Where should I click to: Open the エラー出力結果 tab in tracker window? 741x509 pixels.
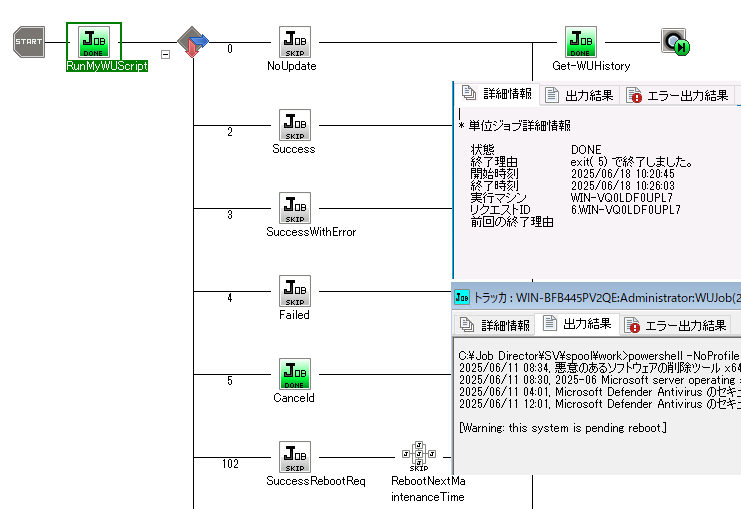pyautogui.click(x=675, y=325)
